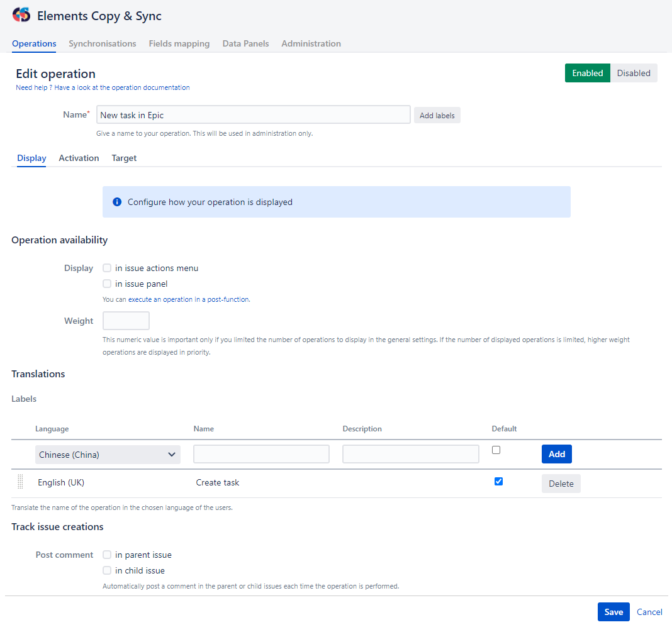Open the operation documentation link
The width and height of the screenshot is (672, 637).
click(x=162, y=87)
